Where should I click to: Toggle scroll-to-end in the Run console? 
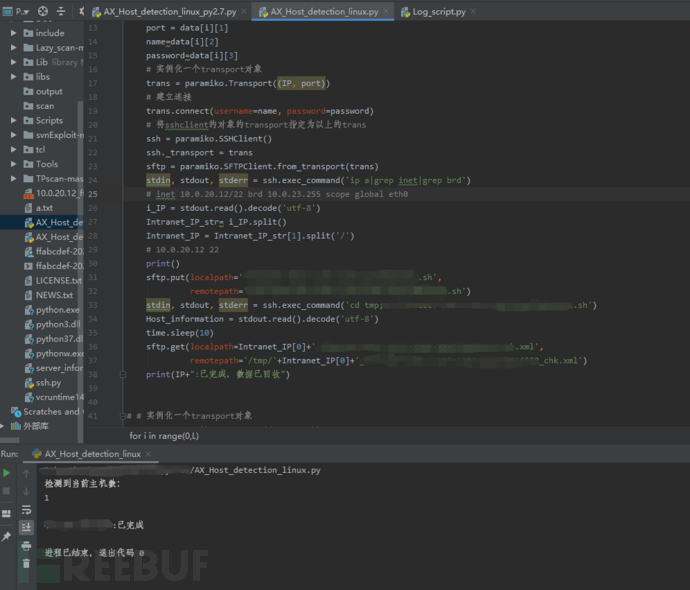point(26,526)
